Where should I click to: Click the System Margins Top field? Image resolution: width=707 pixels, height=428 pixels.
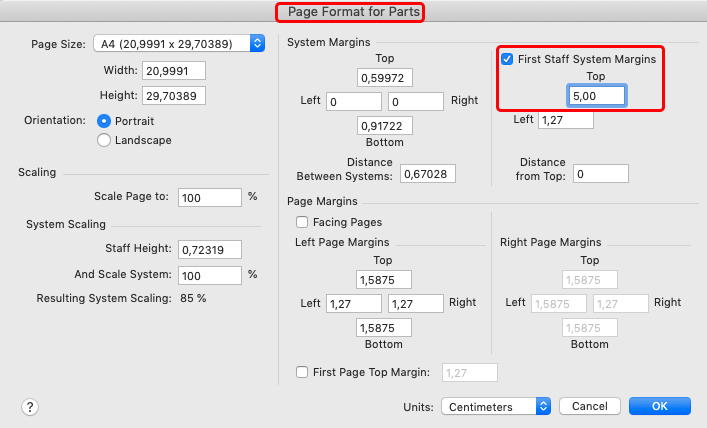[384, 77]
